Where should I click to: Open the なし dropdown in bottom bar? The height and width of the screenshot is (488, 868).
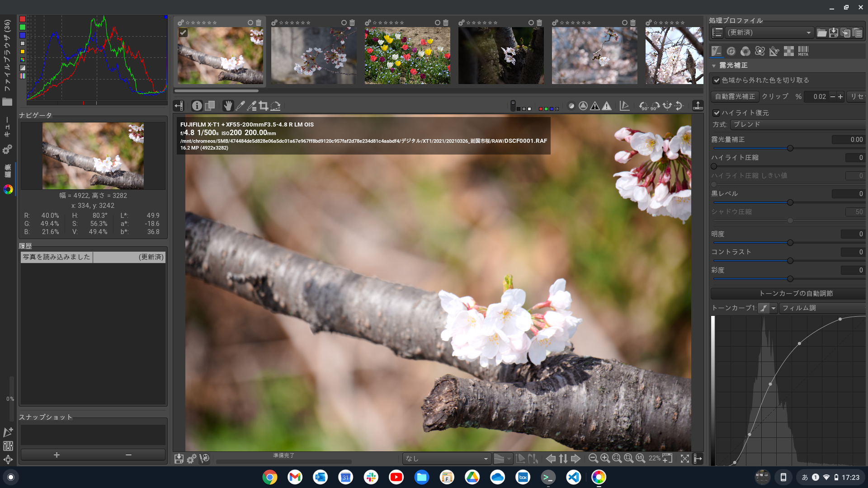(446, 459)
